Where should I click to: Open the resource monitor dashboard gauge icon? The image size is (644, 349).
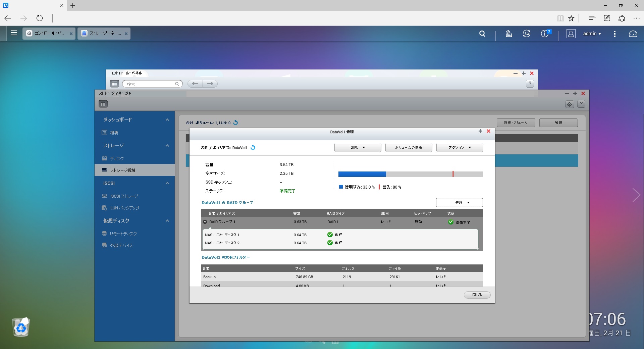pyautogui.click(x=633, y=34)
